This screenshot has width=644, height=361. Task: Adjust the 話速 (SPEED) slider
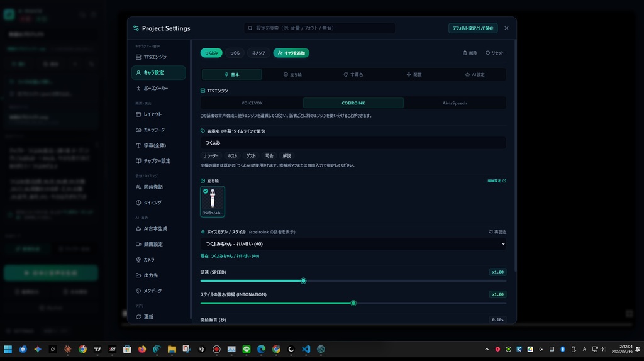303,281
